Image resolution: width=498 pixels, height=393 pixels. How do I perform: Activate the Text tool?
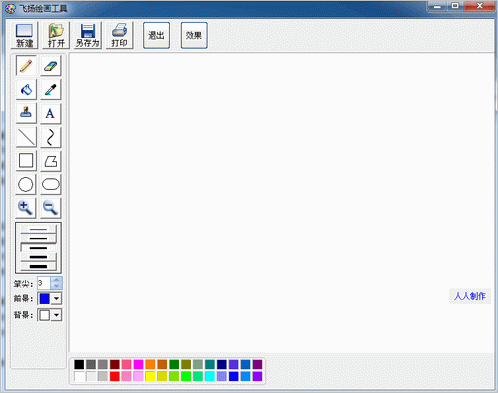click(x=51, y=113)
